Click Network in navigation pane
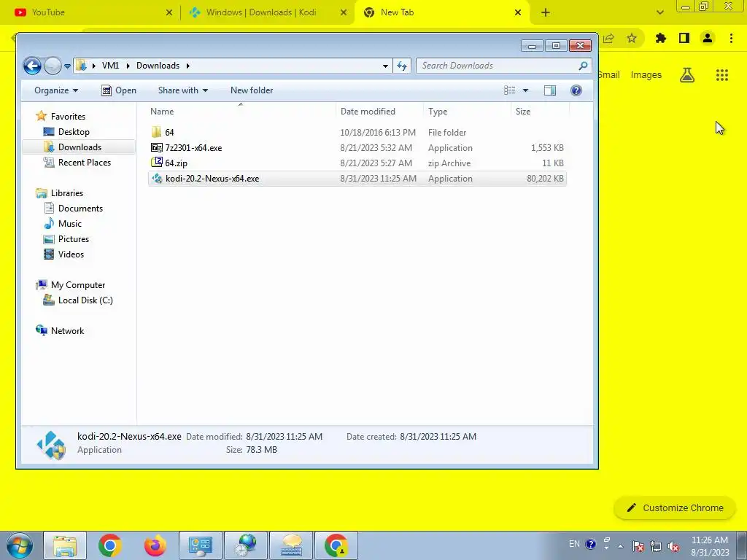 [x=60, y=331]
